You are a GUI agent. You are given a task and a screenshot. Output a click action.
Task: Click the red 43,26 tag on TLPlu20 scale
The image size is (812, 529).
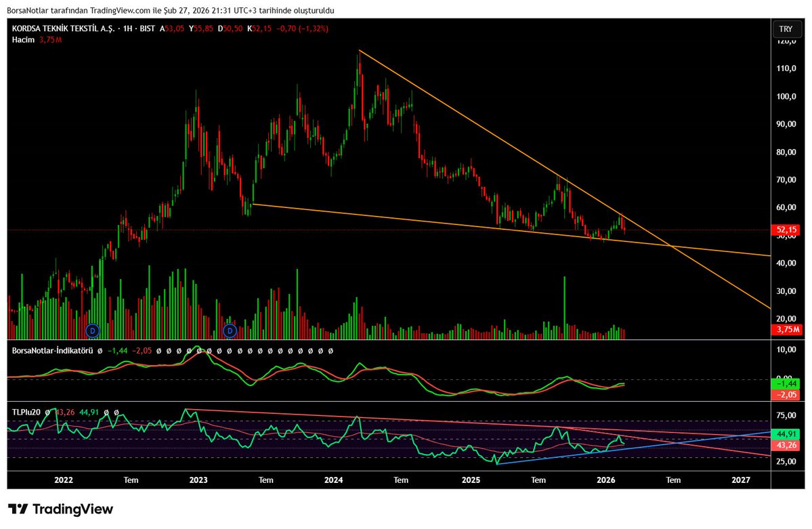coord(785,445)
